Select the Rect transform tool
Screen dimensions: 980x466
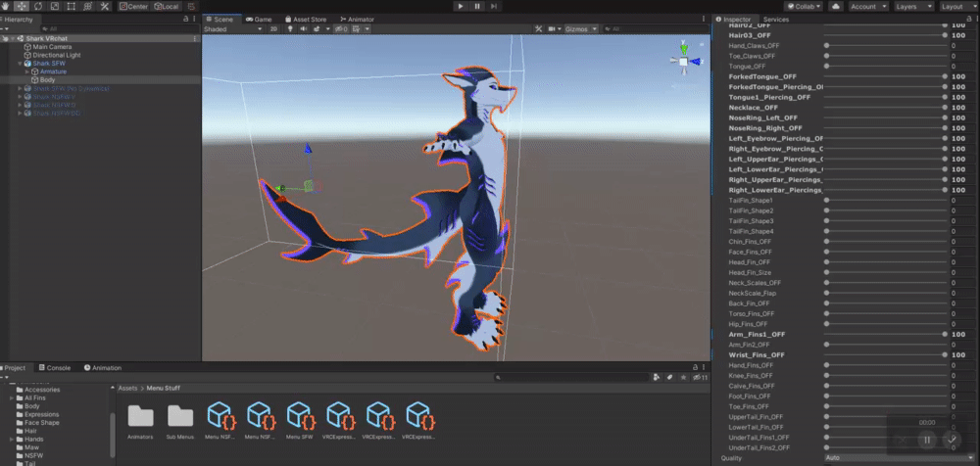[72, 6]
